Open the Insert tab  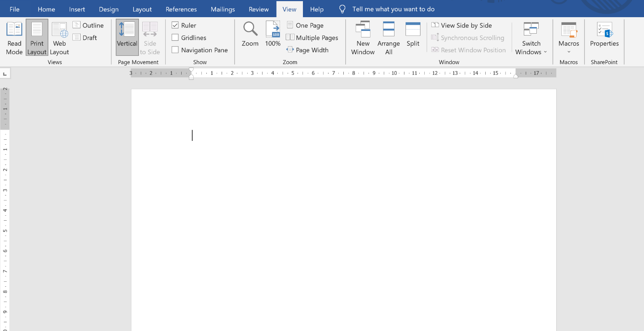click(77, 9)
